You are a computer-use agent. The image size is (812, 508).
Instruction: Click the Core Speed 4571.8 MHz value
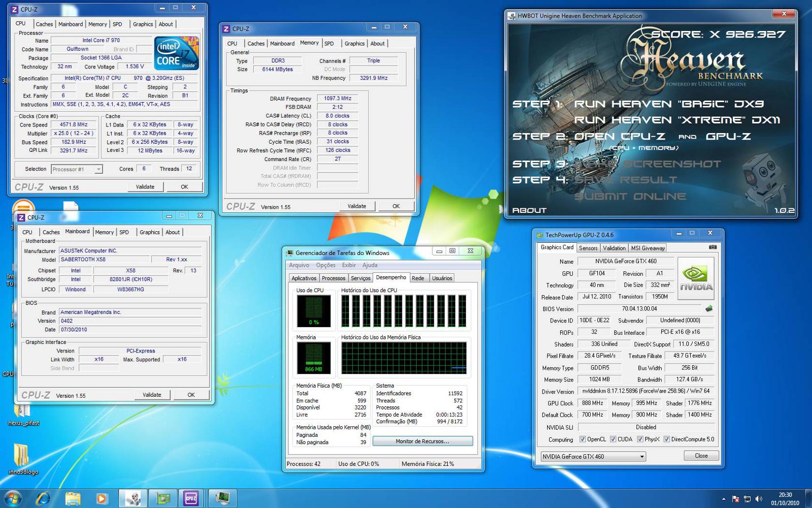(75, 124)
